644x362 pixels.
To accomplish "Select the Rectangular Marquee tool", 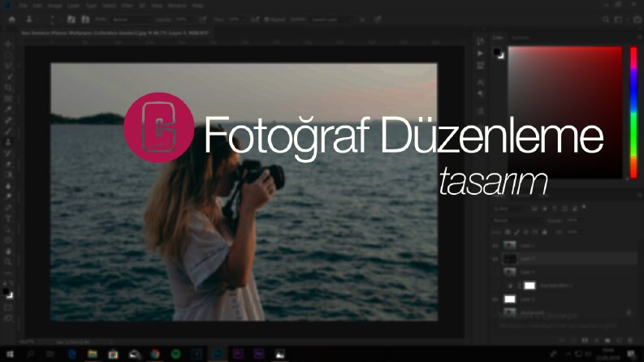I will [x=8, y=55].
